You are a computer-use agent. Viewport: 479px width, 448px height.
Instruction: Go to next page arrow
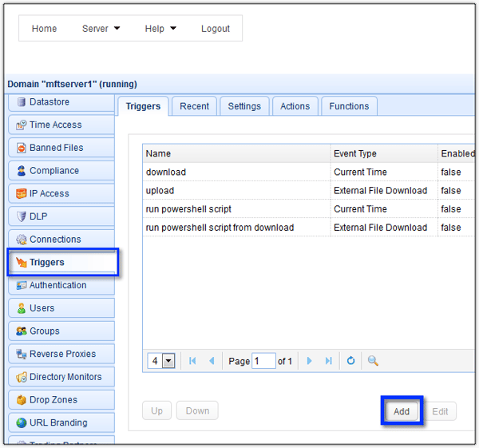coord(310,361)
